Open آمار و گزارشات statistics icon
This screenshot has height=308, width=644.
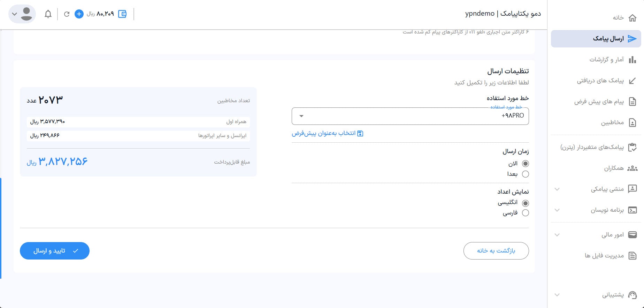pos(632,60)
